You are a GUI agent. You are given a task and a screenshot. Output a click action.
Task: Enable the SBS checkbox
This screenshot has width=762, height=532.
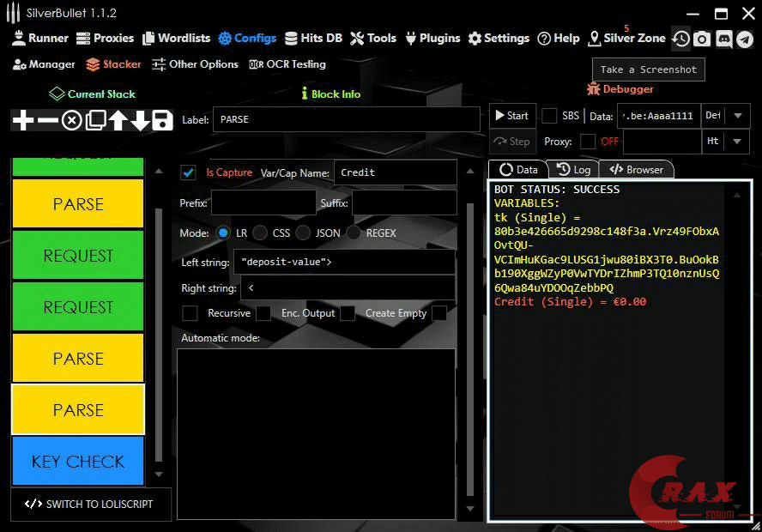coord(549,116)
